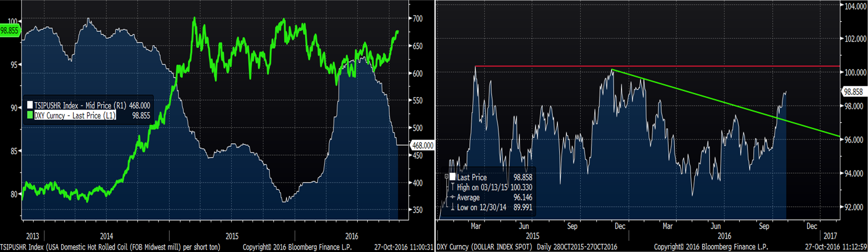Screen dimensions: 868x252
Task: Click the High marker icon in right legend
Action: 452,187
